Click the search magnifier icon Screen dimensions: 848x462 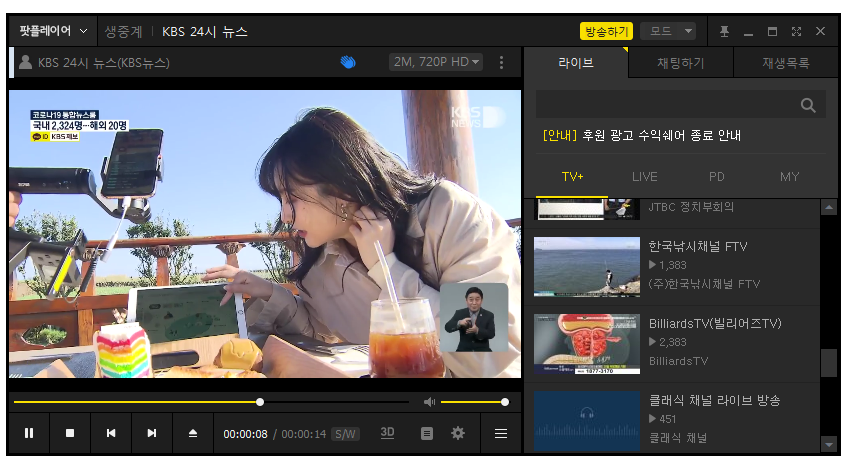point(808,105)
